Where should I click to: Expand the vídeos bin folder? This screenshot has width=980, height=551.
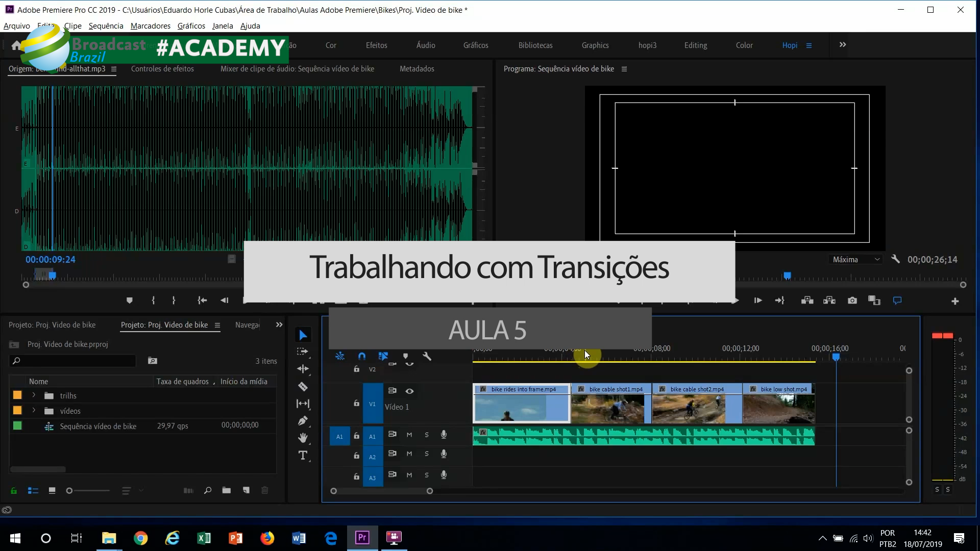tap(34, 411)
